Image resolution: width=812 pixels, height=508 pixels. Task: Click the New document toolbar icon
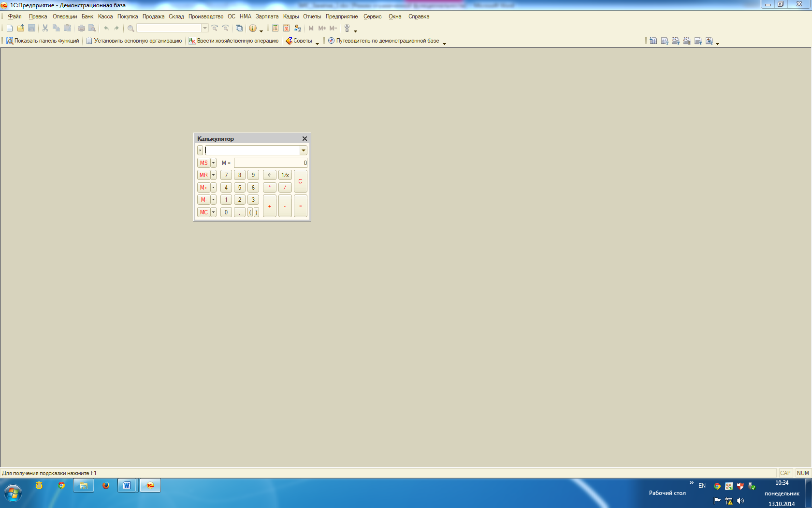click(x=10, y=28)
